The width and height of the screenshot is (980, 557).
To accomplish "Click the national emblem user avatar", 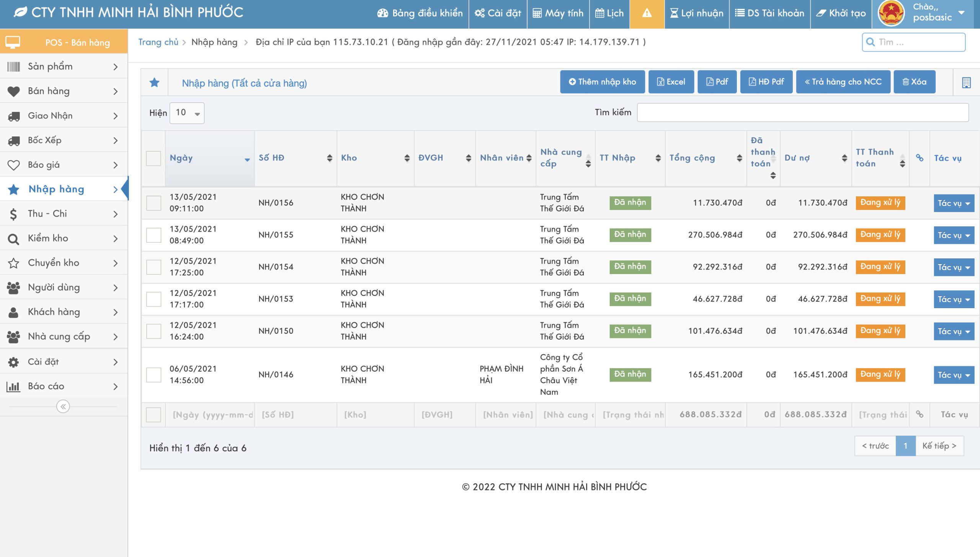I will pos(891,13).
